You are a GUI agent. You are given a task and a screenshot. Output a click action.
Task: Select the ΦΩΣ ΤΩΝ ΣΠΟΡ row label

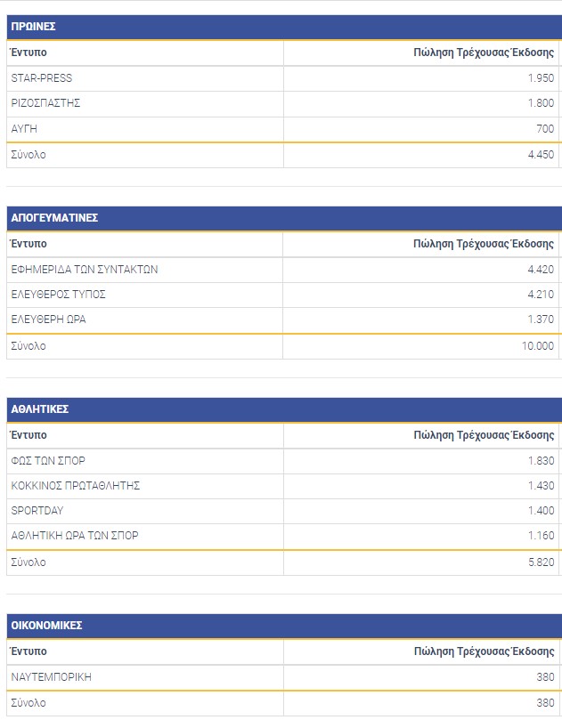tap(48, 461)
